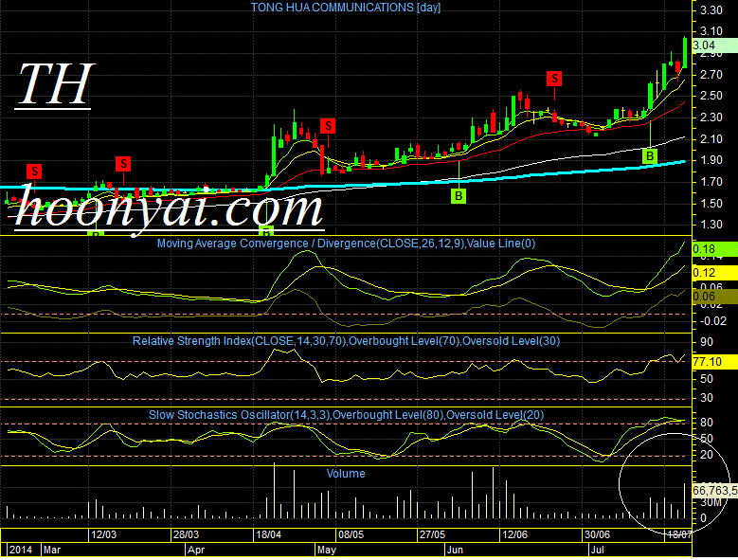Click the Mar month label
Viewport: 738px width, 560px height.
tap(52, 551)
